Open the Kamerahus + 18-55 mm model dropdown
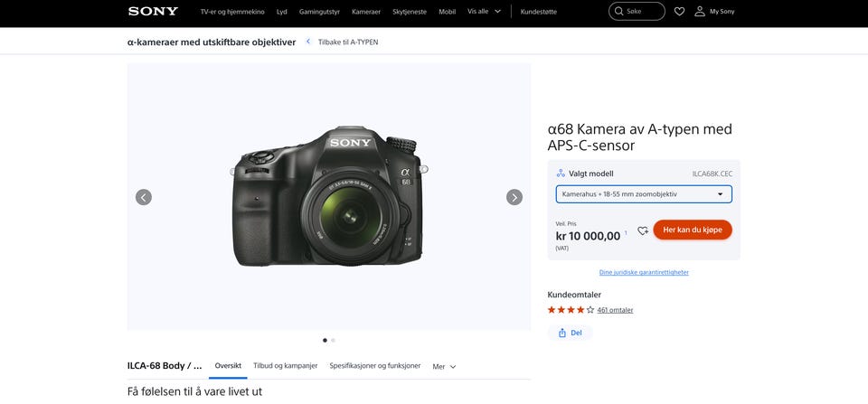 click(x=644, y=194)
